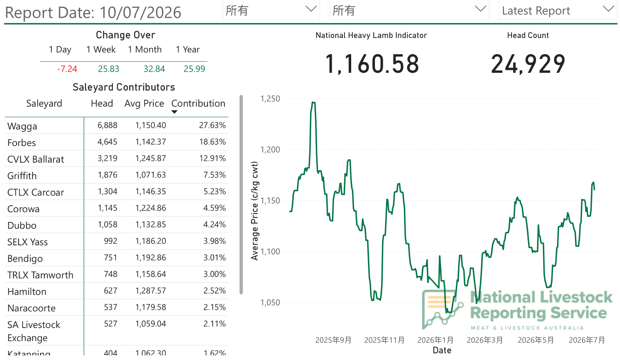
Task: Sort table by Head column header
Action: point(102,104)
